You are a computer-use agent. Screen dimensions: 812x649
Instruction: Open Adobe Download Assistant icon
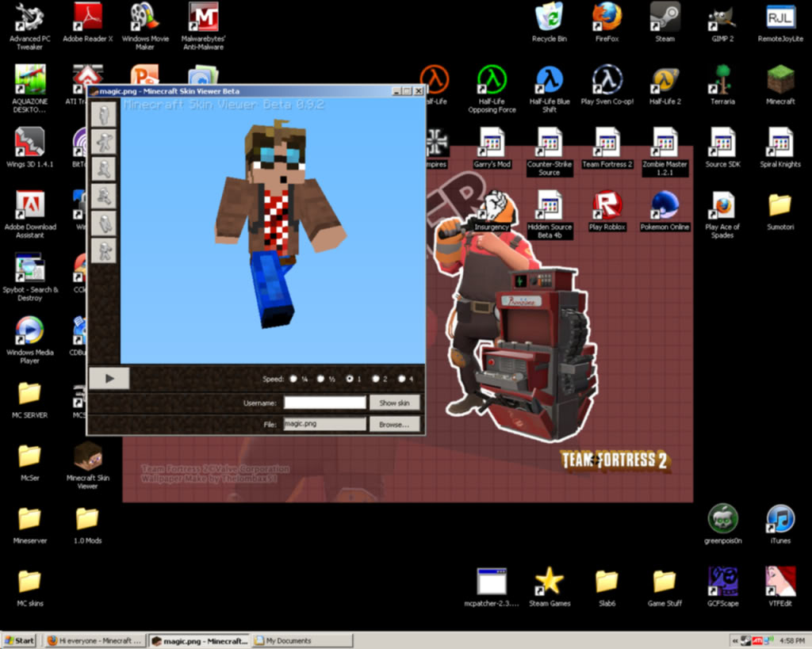point(29,214)
